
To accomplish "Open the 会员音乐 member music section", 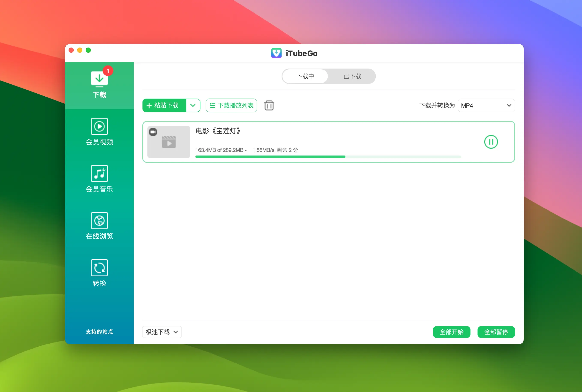I will [x=99, y=179].
